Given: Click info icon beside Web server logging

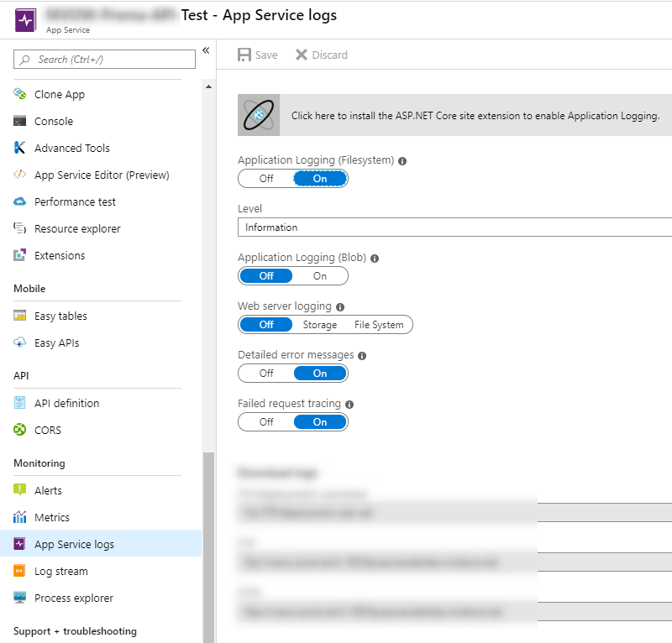Looking at the screenshot, I should [340, 307].
